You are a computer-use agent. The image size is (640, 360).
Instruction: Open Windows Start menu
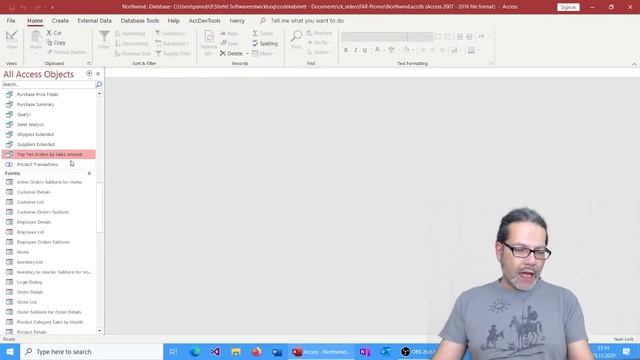[10, 352]
